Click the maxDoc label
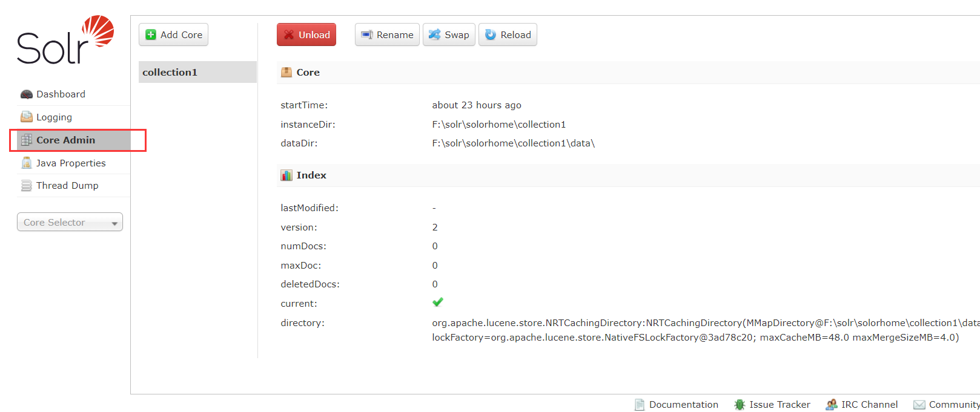 (301, 266)
